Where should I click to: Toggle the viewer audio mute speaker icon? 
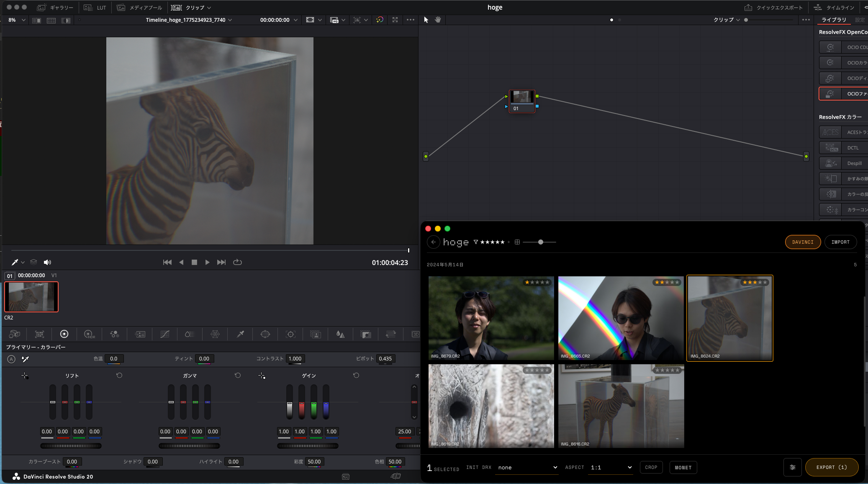[x=47, y=262]
